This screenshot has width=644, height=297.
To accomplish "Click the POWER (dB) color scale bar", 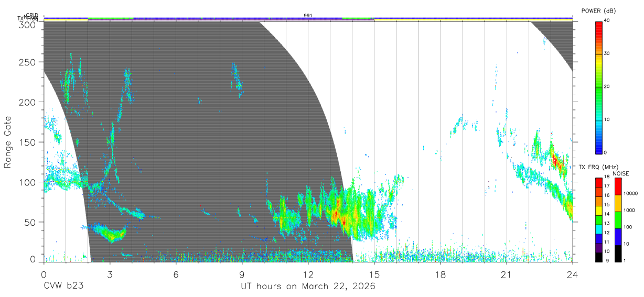I will pos(598,87).
